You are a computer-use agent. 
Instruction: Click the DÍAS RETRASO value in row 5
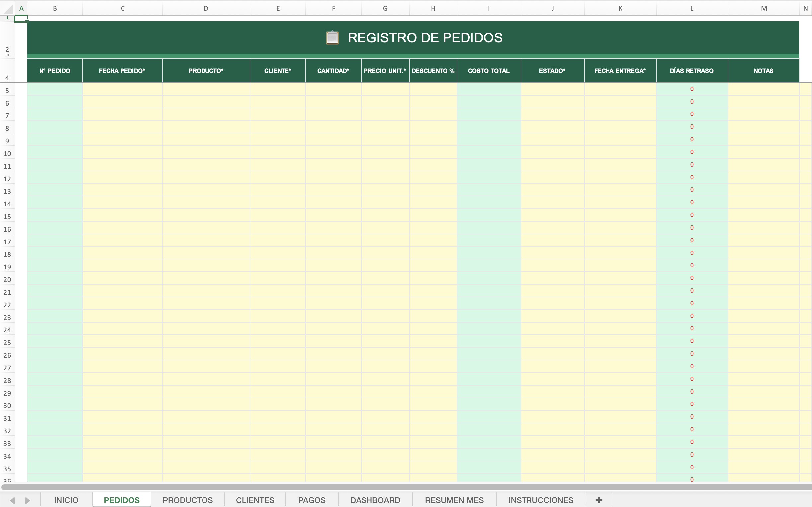(x=692, y=89)
